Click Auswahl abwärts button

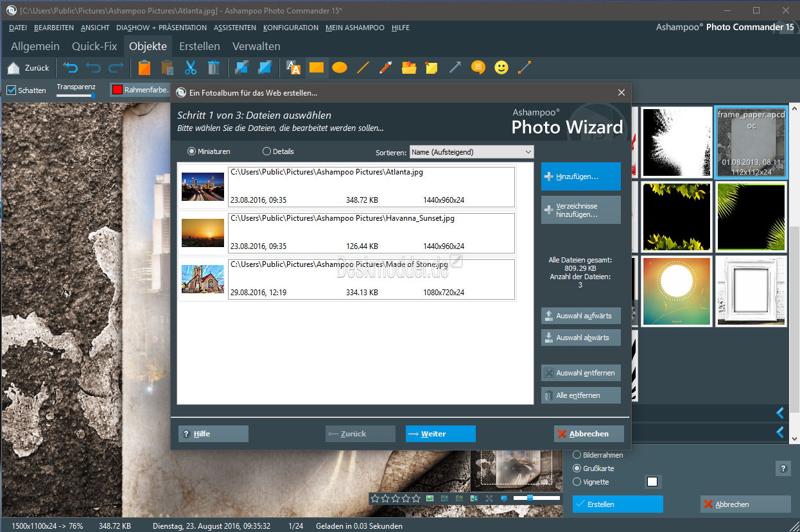click(x=581, y=338)
